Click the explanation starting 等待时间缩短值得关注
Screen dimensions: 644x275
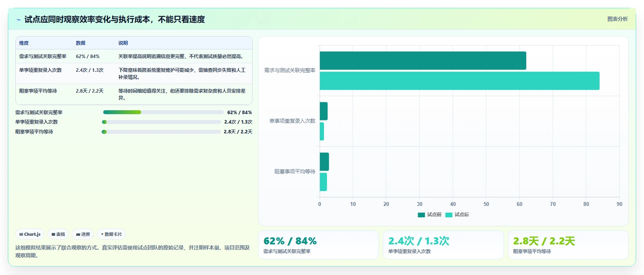[x=182, y=95]
